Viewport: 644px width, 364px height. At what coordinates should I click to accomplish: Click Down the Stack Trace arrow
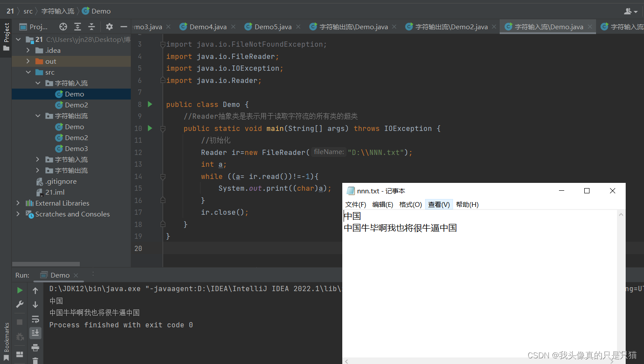click(x=35, y=305)
